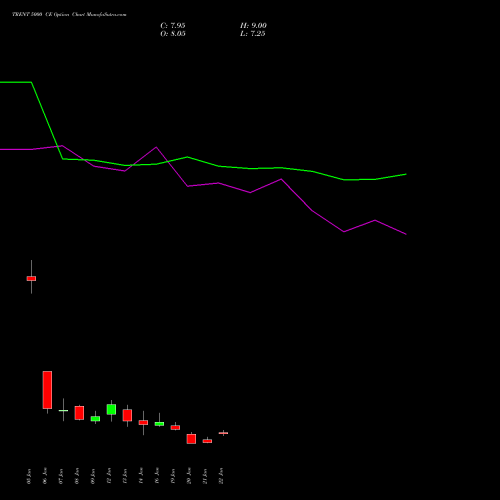The height and width of the screenshot is (500, 500).
Task: Click the 22 Jan date label
Action: (x=221, y=476)
